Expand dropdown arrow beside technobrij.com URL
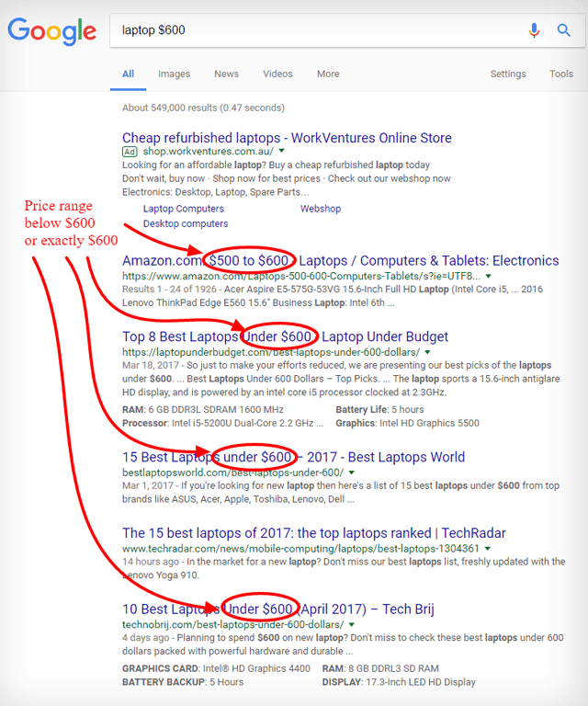This screenshot has height=706, width=588. point(352,624)
